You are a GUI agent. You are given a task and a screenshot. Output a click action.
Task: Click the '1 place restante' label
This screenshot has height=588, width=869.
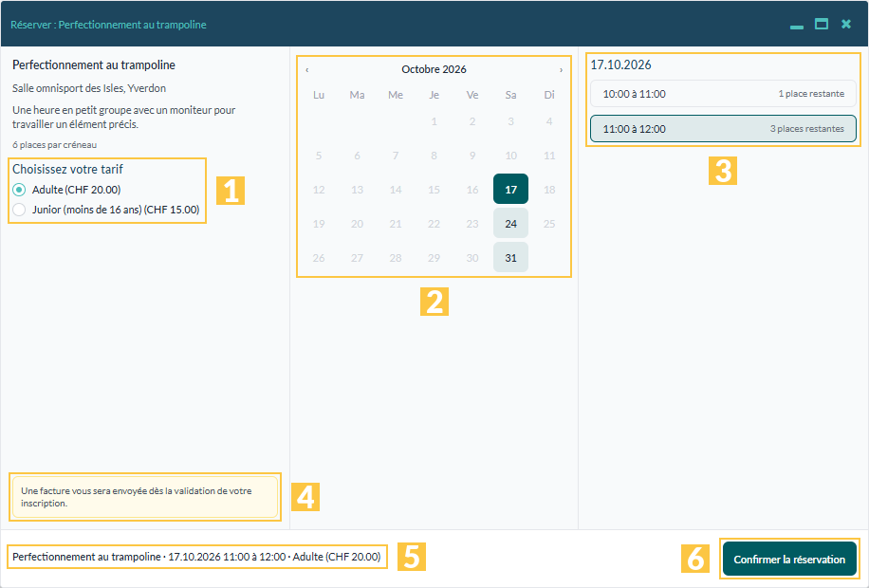811,94
